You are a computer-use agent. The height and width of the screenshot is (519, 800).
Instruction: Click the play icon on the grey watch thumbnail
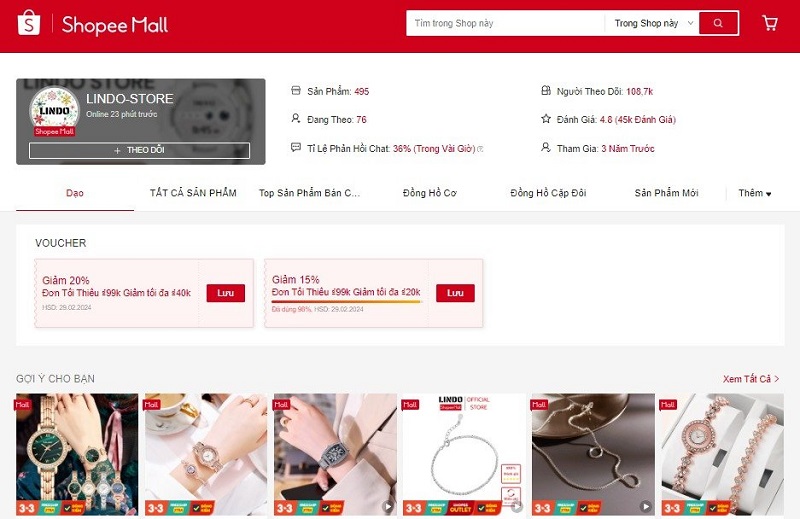click(x=388, y=507)
